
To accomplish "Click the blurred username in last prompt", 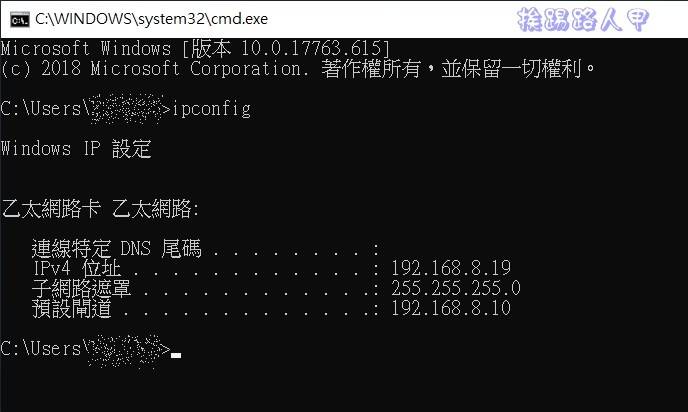I will coord(126,351).
